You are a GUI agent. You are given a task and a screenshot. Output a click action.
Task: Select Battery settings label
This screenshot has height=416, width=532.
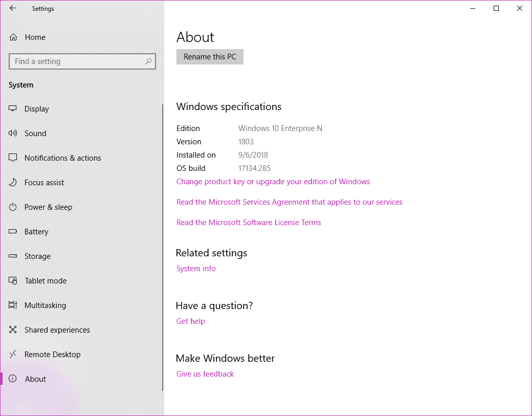click(x=36, y=232)
